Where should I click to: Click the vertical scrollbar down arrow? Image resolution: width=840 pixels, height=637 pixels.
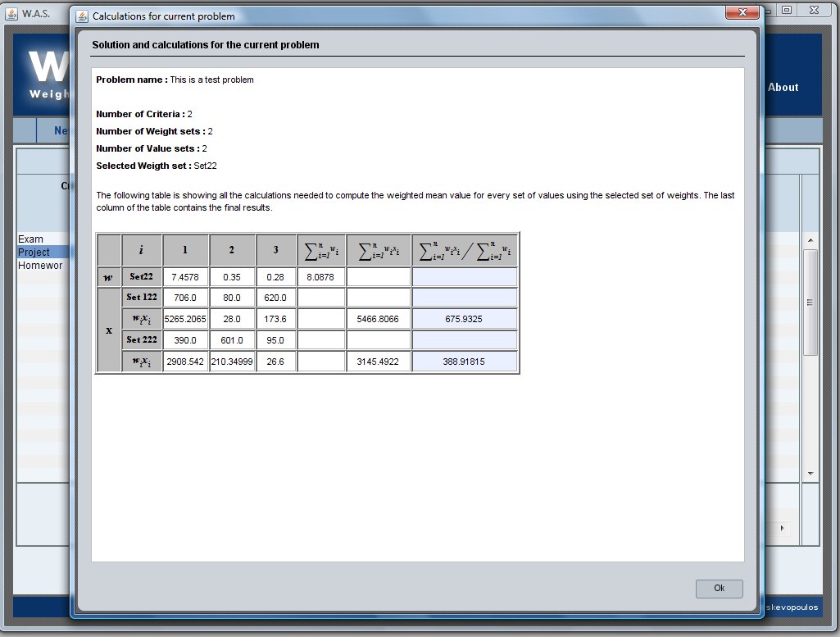810,474
